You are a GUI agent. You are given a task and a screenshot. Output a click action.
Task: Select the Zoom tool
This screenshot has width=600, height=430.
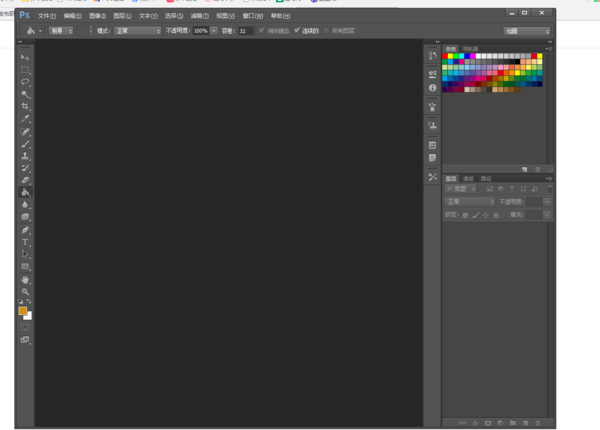(x=25, y=292)
